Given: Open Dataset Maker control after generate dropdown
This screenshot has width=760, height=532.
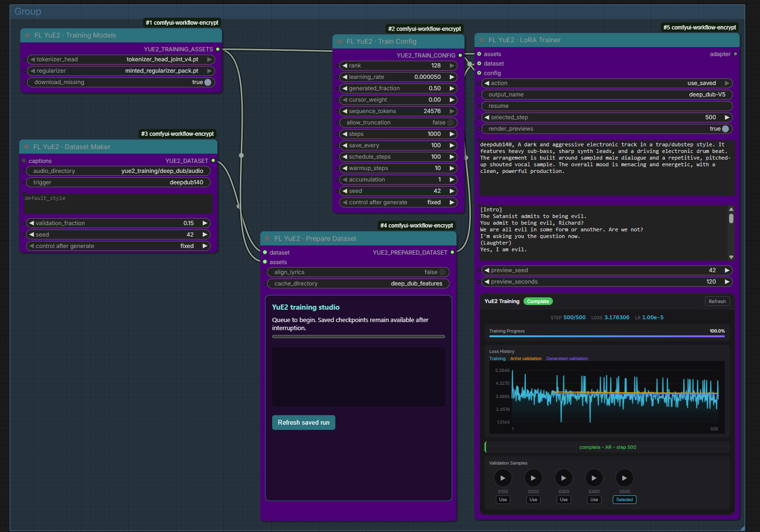Looking at the screenshot, I should [118, 246].
